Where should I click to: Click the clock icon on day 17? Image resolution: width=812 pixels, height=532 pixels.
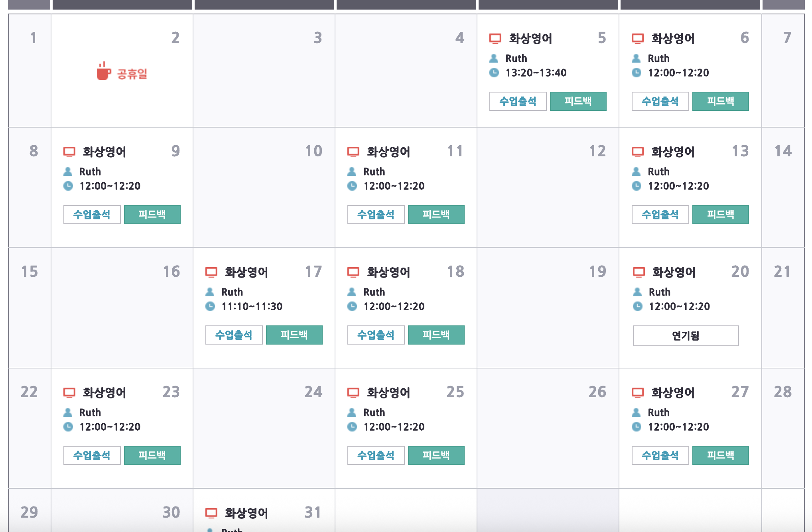click(210, 306)
